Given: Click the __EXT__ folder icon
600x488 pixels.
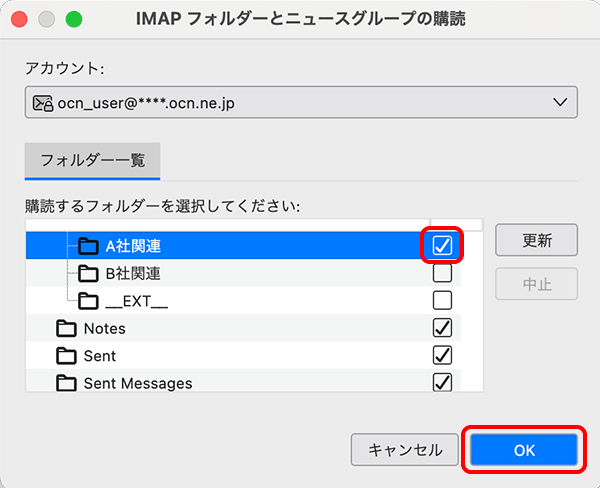Looking at the screenshot, I should point(88,301).
